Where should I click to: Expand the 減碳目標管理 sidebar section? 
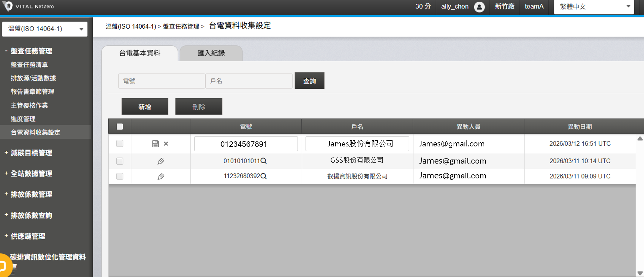coord(31,153)
